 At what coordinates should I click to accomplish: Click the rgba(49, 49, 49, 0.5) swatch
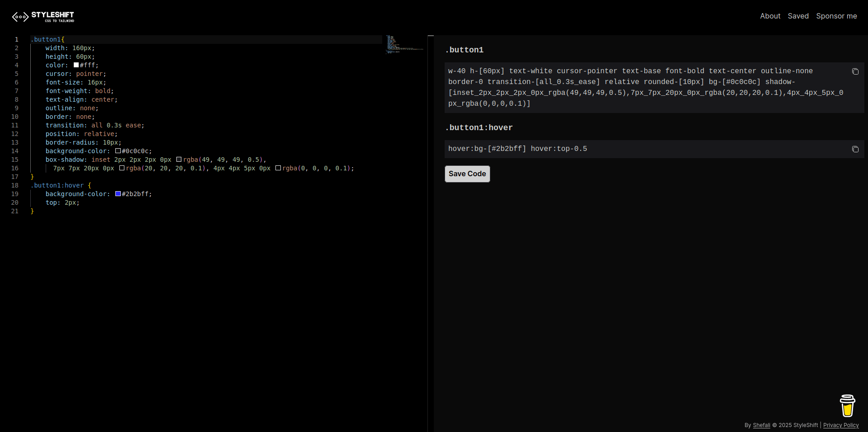(x=179, y=160)
